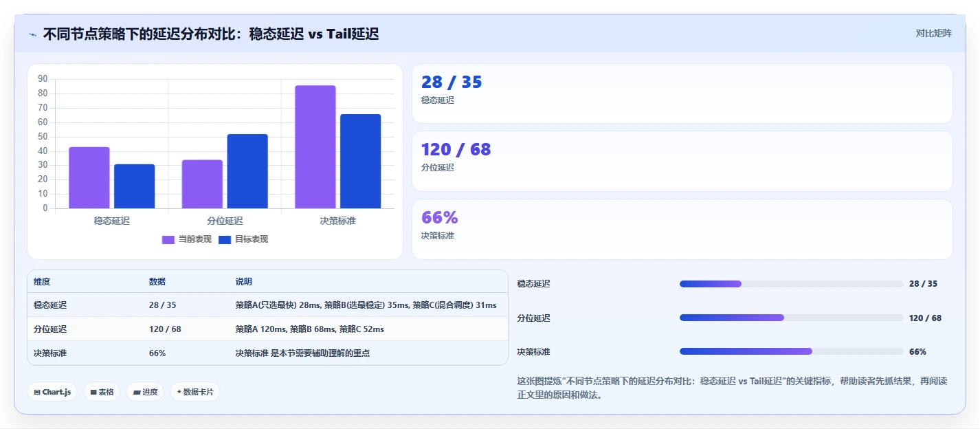
Task: Click the 分位延迟 progress bar
Action: click(791, 318)
